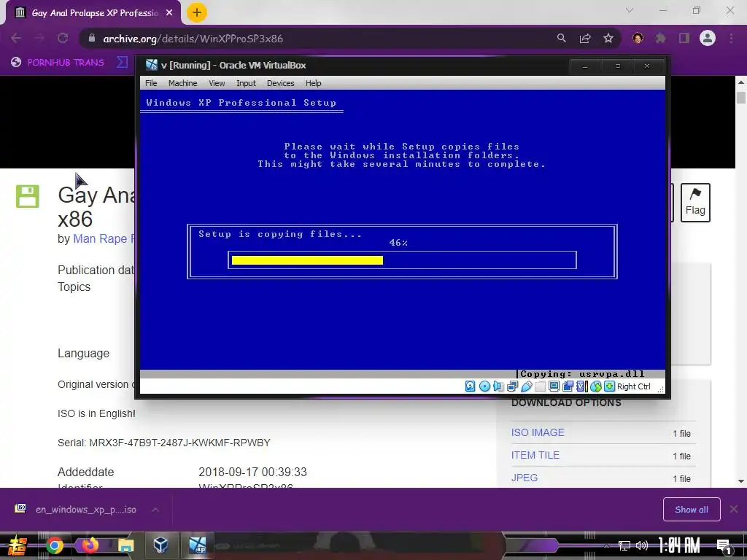Viewport: 747px width, 560px height.
Task: Click the Right Ctrl host key label
Action: (x=634, y=386)
